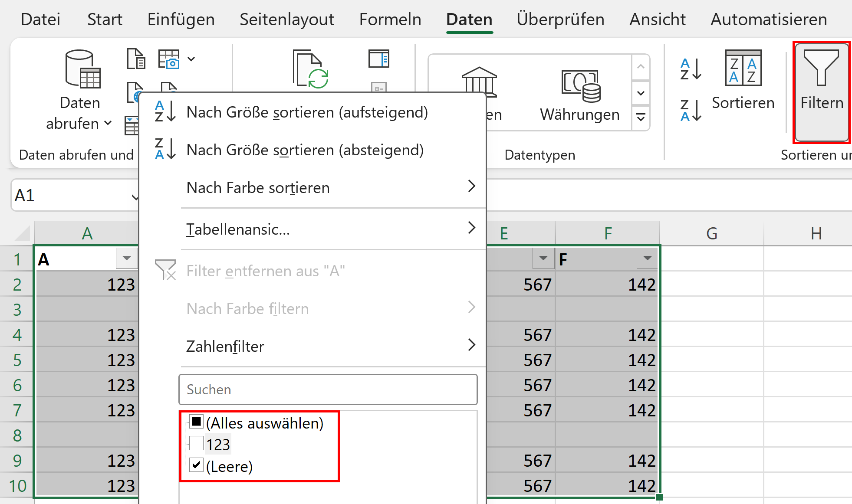Image resolution: width=852 pixels, height=504 pixels.
Task: Click the from text/CSV file icon
Action: coord(136,59)
